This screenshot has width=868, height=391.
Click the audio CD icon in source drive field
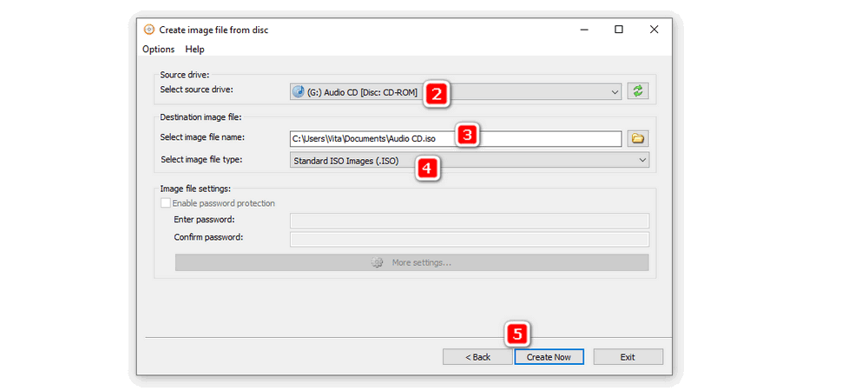pos(299,92)
